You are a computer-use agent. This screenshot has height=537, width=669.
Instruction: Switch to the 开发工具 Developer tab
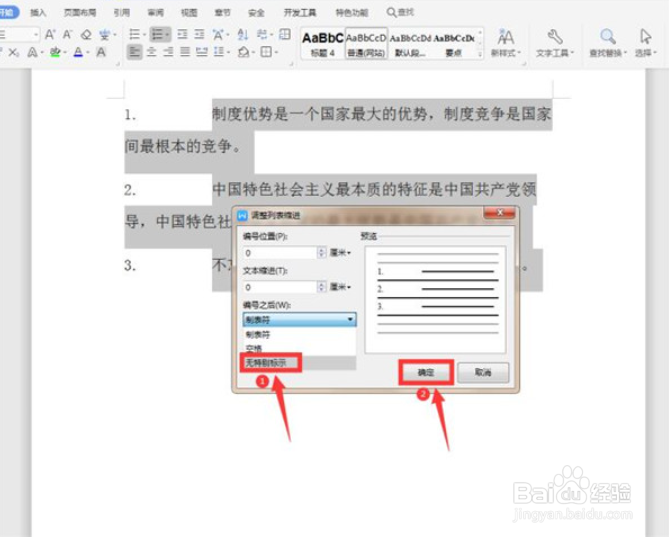tap(300, 12)
